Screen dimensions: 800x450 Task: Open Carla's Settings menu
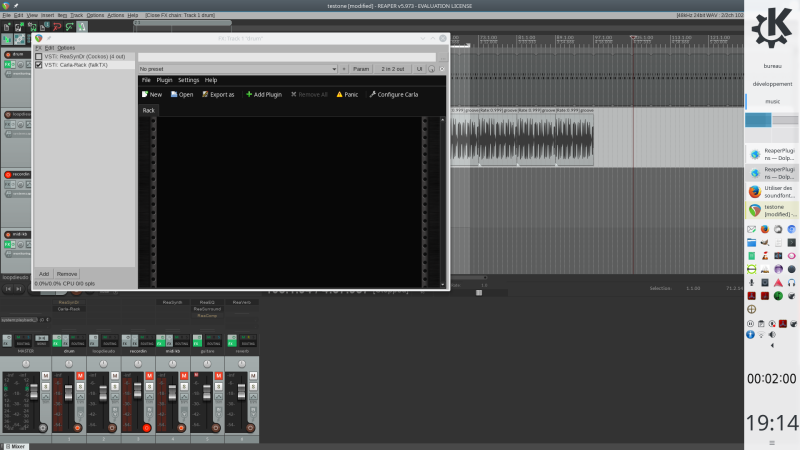pos(188,80)
